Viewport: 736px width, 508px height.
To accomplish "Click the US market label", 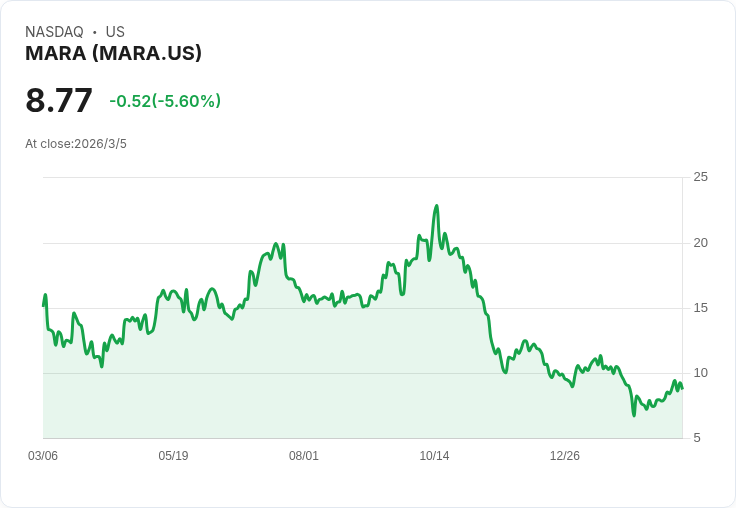I will click(115, 31).
